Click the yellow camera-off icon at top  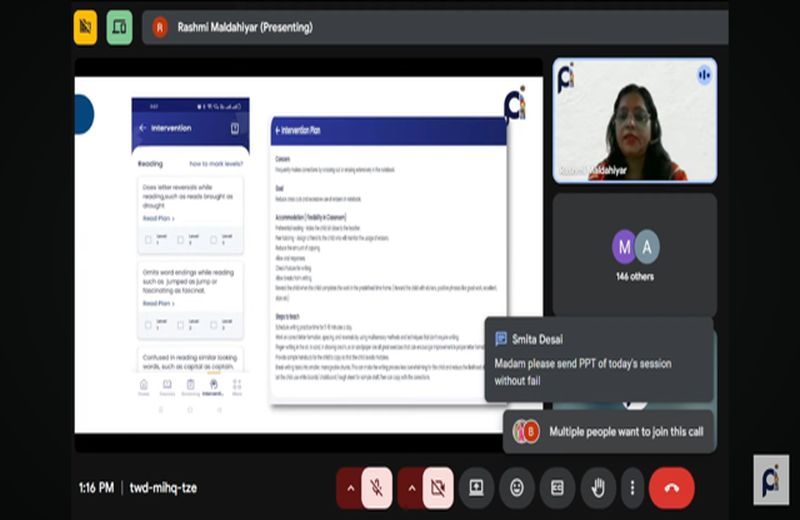tap(86, 27)
